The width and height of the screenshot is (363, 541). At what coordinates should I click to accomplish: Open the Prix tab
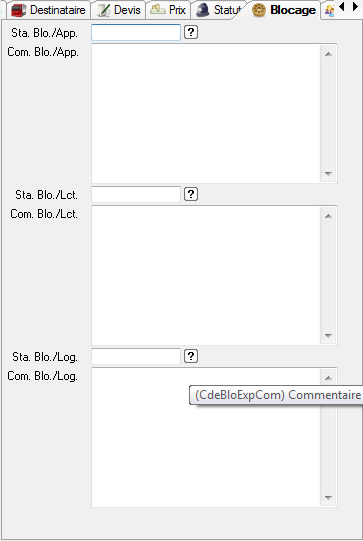point(168,10)
